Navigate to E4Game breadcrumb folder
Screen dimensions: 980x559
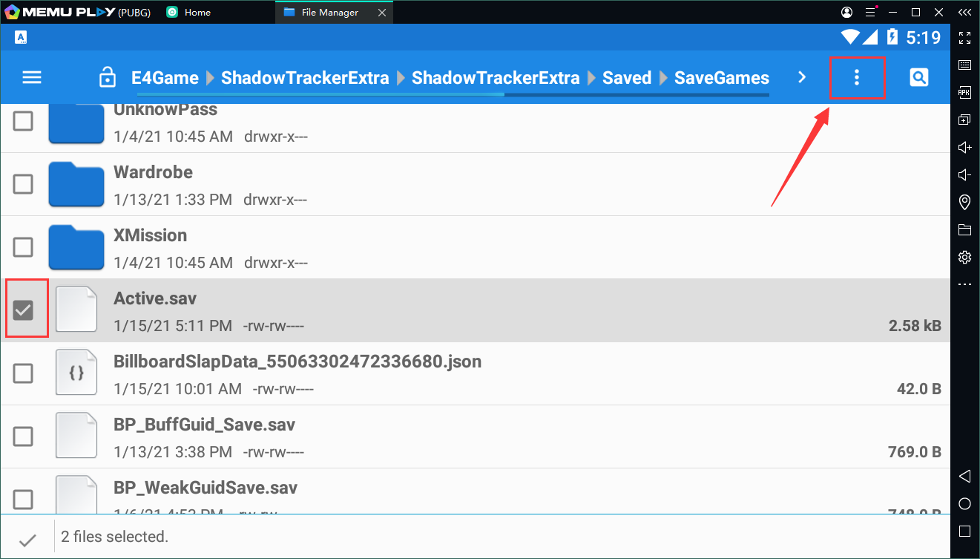pos(165,78)
